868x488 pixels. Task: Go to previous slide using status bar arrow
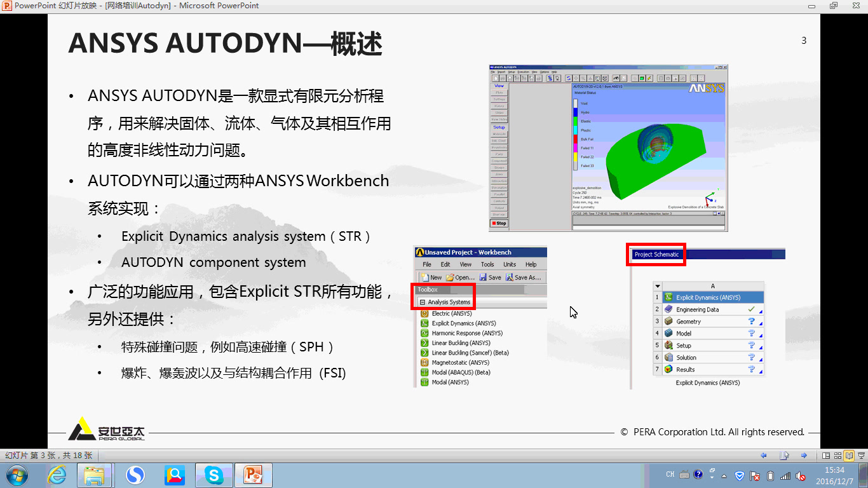(x=764, y=455)
